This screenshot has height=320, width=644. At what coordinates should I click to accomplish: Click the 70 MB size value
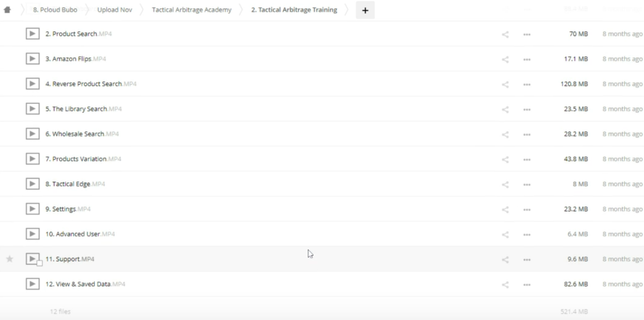[578, 34]
